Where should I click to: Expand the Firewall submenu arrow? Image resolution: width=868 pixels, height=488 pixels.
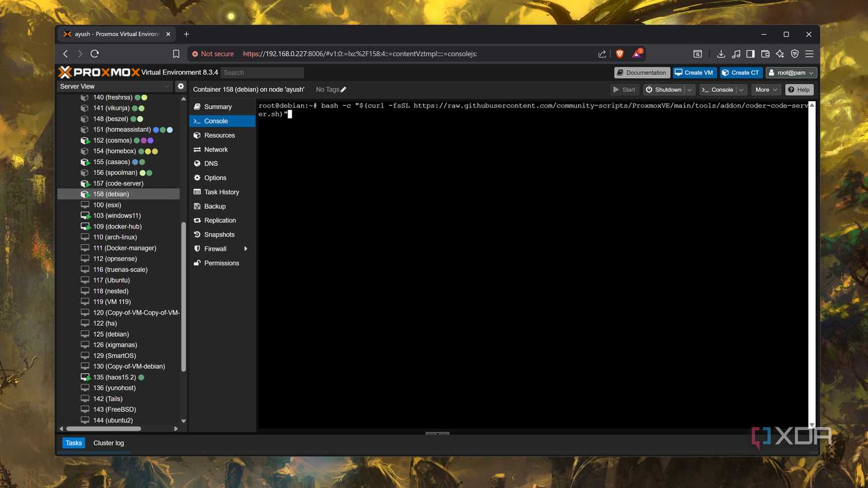[246, 249]
